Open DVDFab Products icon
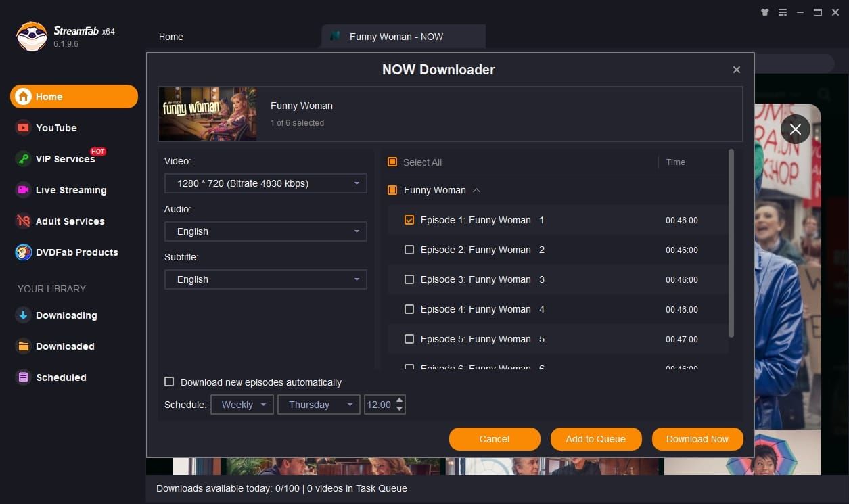Image resolution: width=849 pixels, height=504 pixels. [24, 252]
